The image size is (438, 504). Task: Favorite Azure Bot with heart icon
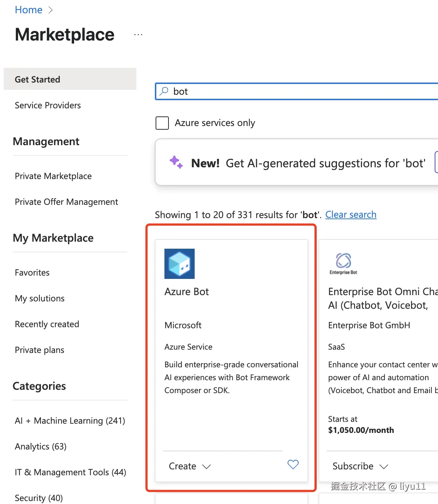(293, 465)
